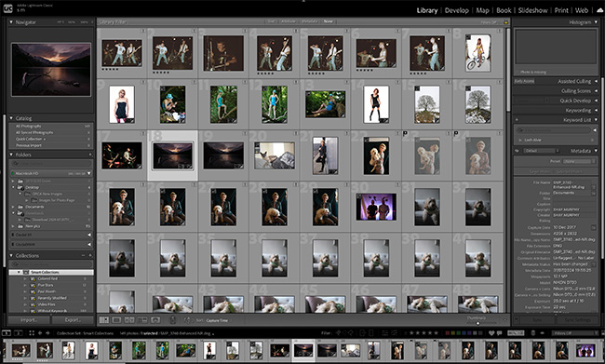The width and height of the screenshot is (605, 364).
Task: Open People view from the toolbar
Action: (155, 320)
